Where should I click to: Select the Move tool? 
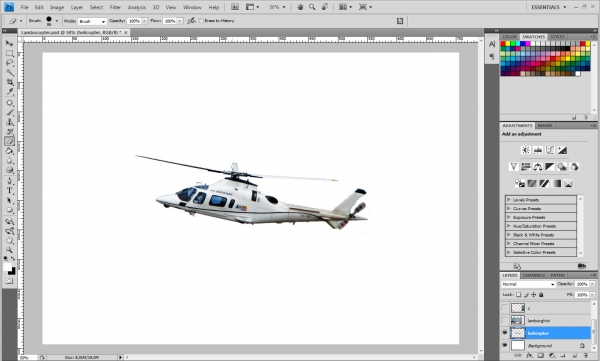click(9, 43)
